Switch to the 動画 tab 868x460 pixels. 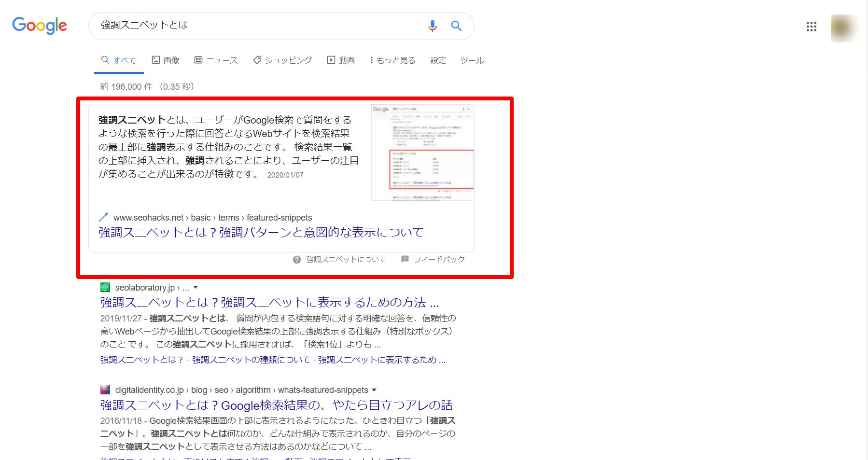pos(341,60)
